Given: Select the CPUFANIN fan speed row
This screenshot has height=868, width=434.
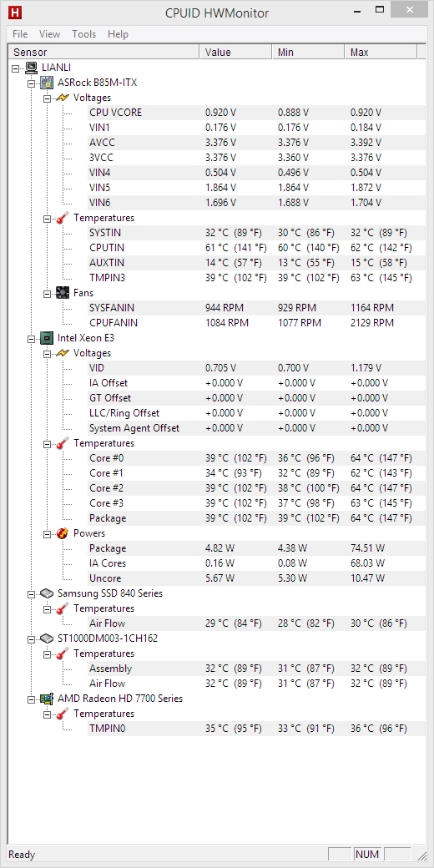Looking at the screenshot, I should tap(249, 323).
